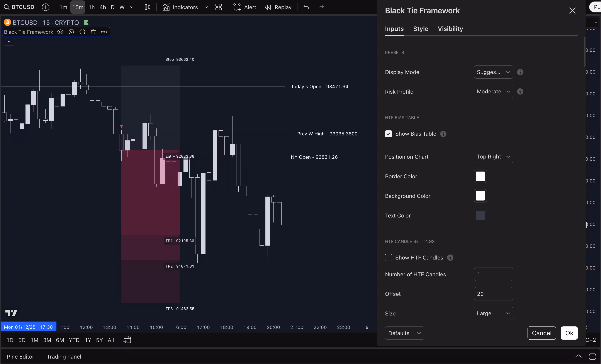Click the Offset input field
601x364 pixels.
(x=493, y=294)
